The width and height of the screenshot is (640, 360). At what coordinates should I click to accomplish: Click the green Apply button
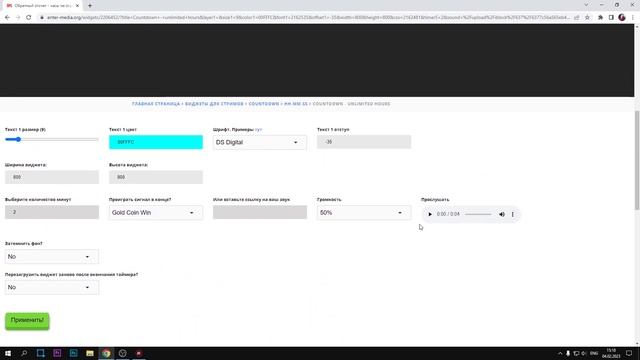pyautogui.click(x=27, y=321)
